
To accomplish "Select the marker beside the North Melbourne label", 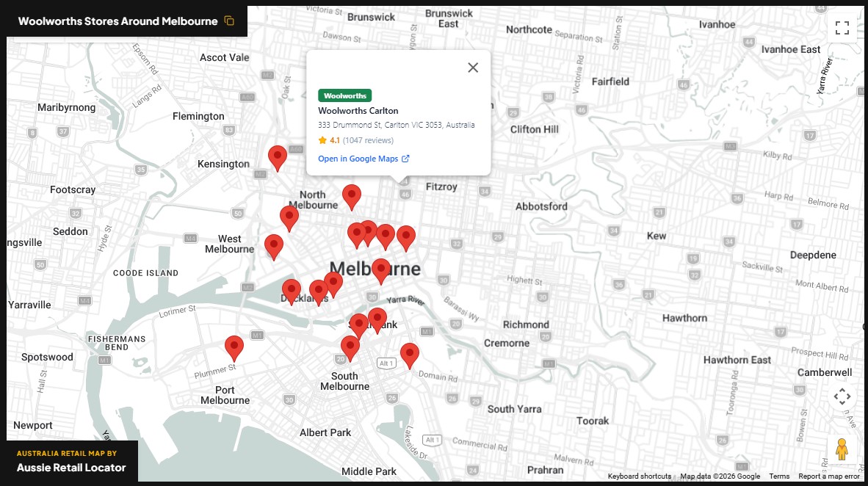I will pyautogui.click(x=352, y=197).
